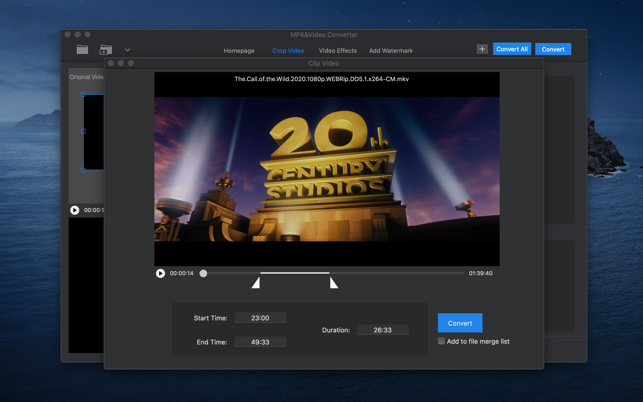Click Convert in the Clip Video dialog
This screenshot has width=643, height=402.
point(460,323)
